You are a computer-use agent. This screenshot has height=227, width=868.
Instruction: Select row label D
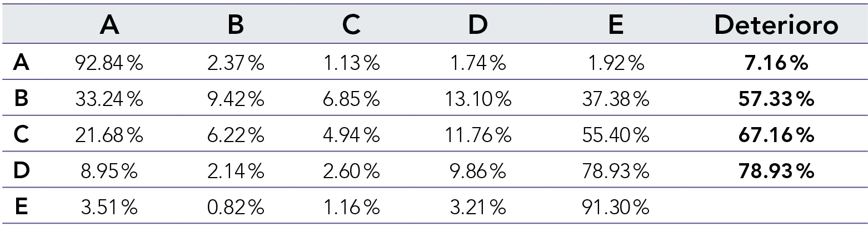pyautogui.click(x=22, y=171)
